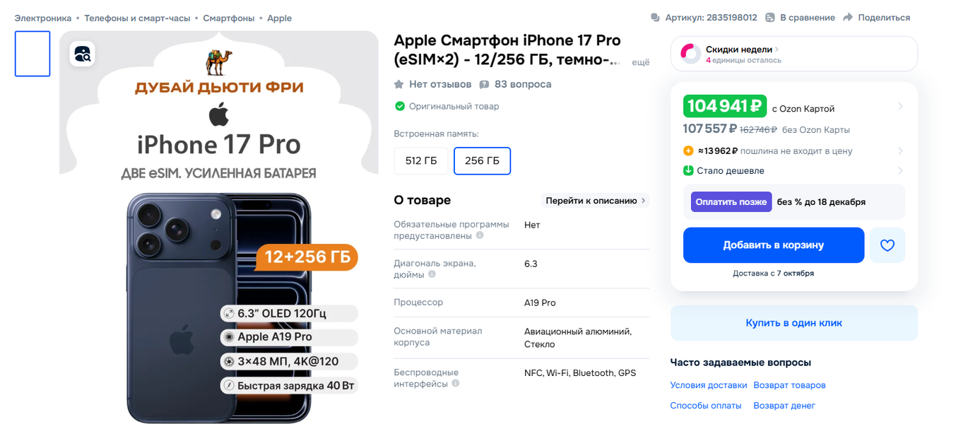Click info icon beside Беспроводные интерфейсы

click(455, 384)
